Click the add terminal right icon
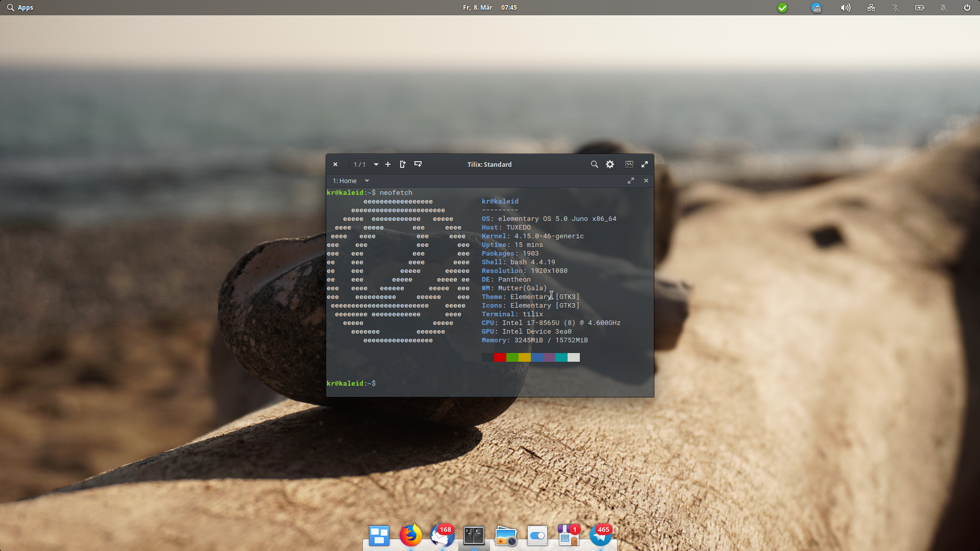980x551 pixels. 403,164
